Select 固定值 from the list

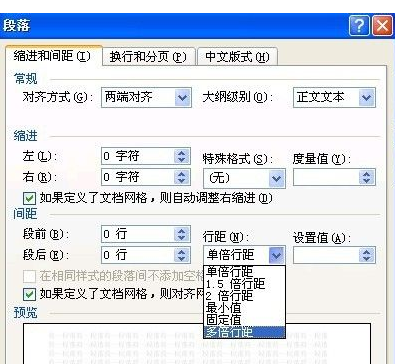click(x=244, y=320)
